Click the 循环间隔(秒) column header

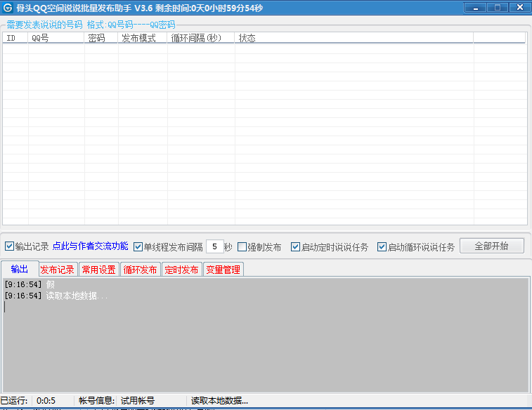201,38
